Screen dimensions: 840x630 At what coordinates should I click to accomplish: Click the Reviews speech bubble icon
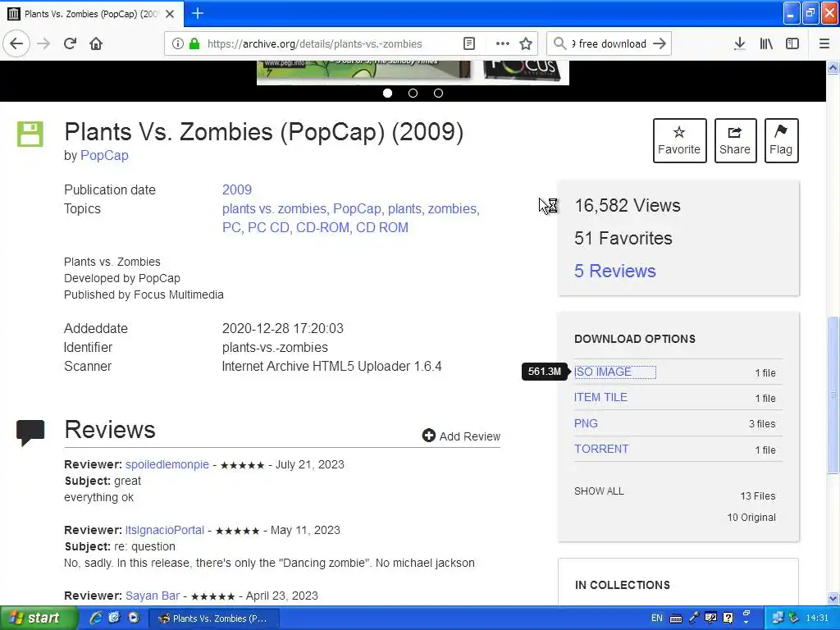pyautogui.click(x=30, y=433)
